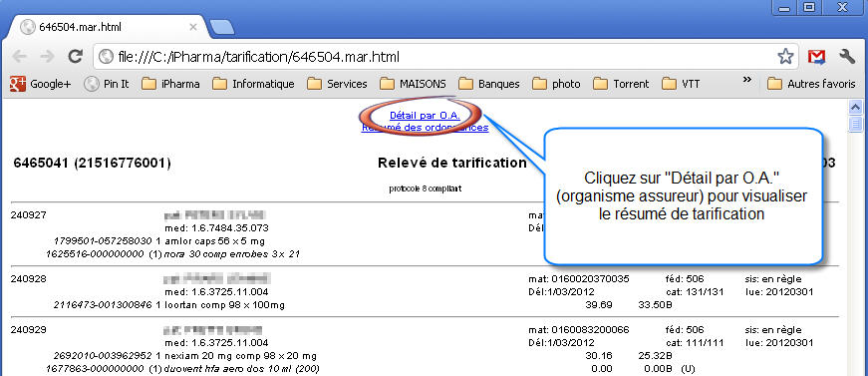868x376 pixels.
Task: Click the Forward navigation arrow
Action: (48, 57)
